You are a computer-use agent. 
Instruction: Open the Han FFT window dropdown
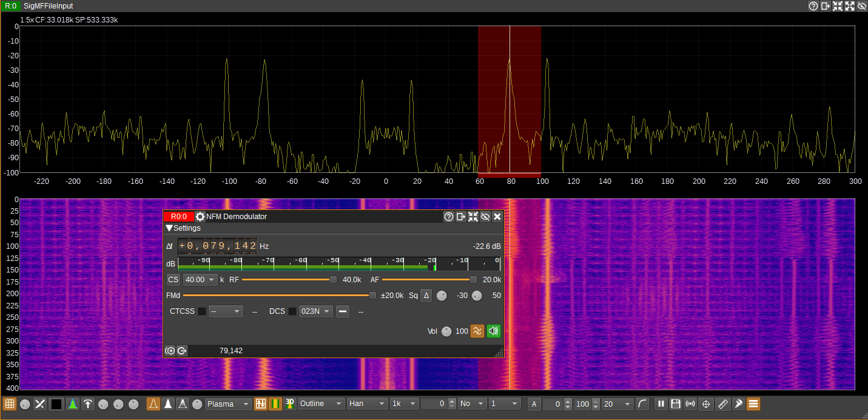(x=367, y=404)
